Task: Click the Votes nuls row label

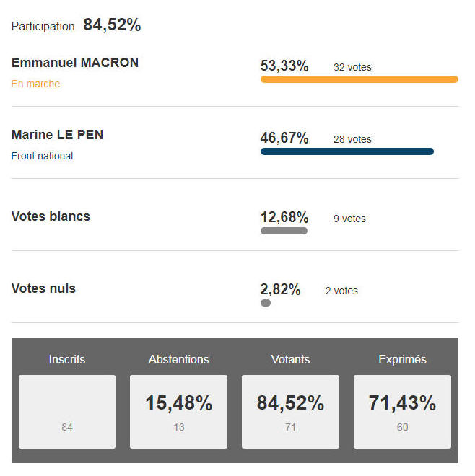Action: 43,288
